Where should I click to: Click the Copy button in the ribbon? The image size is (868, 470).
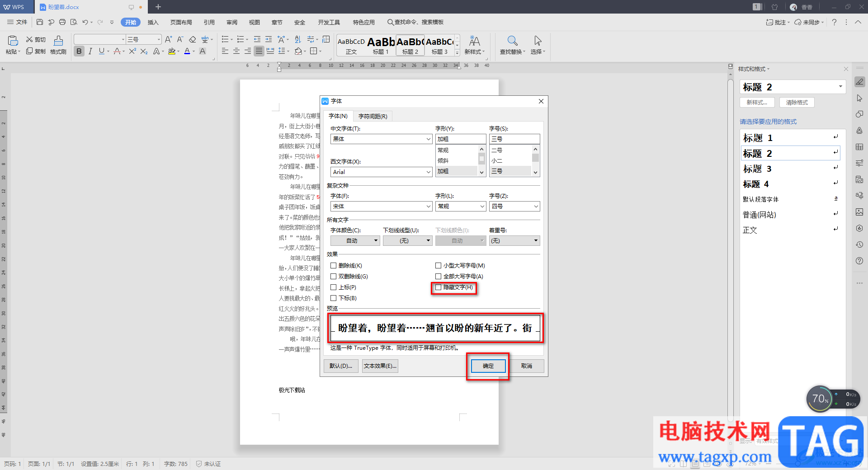(x=36, y=51)
